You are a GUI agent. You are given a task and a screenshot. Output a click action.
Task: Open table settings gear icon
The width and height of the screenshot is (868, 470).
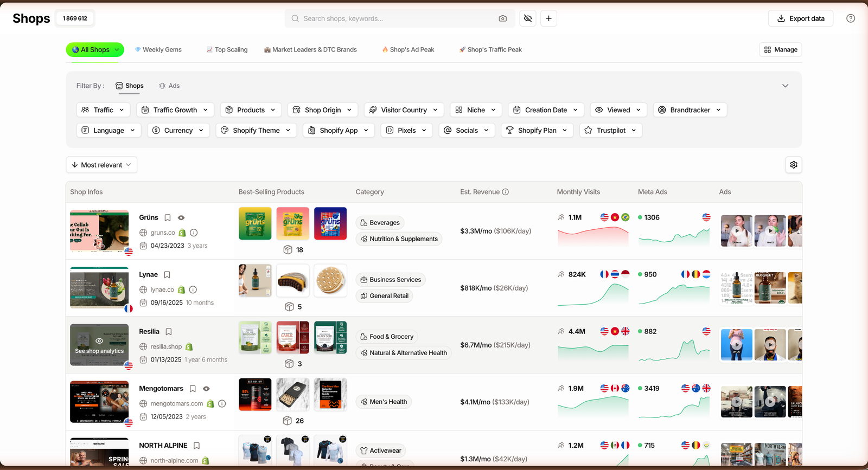click(x=794, y=165)
